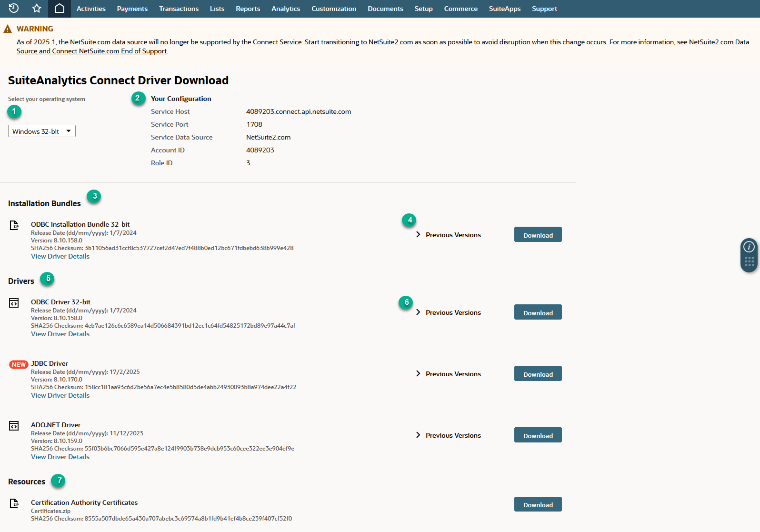This screenshot has height=532, width=760.
Task: Open the Payments menu
Action: point(132,9)
